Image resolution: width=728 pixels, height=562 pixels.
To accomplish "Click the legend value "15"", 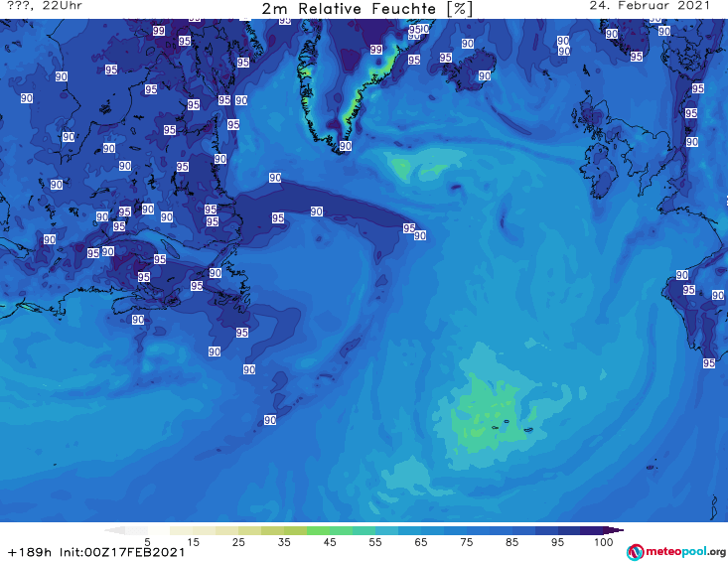I will click(x=193, y=542).
